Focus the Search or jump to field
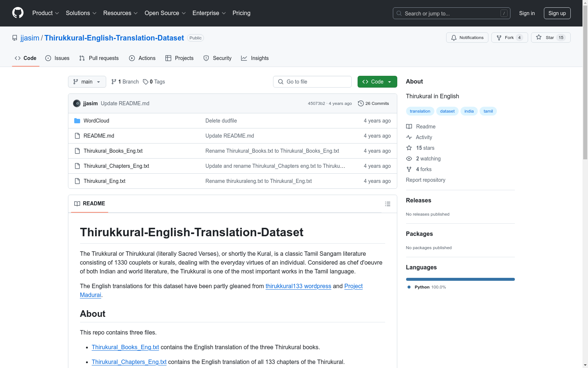Viewport: 588px width, 368px height. point(452,13)
